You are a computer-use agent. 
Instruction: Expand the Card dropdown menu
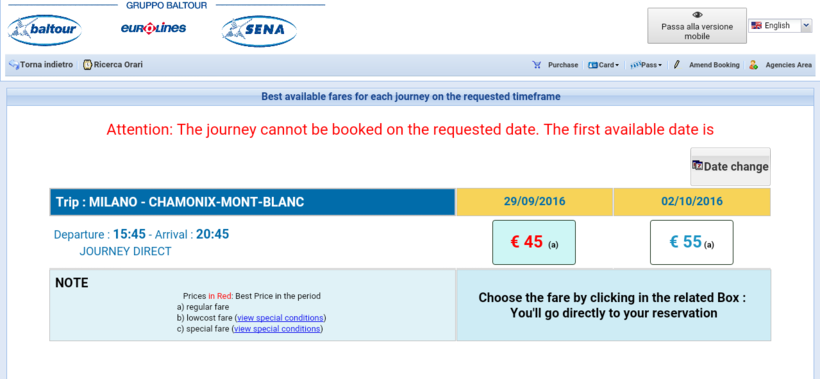click(603, 65)
